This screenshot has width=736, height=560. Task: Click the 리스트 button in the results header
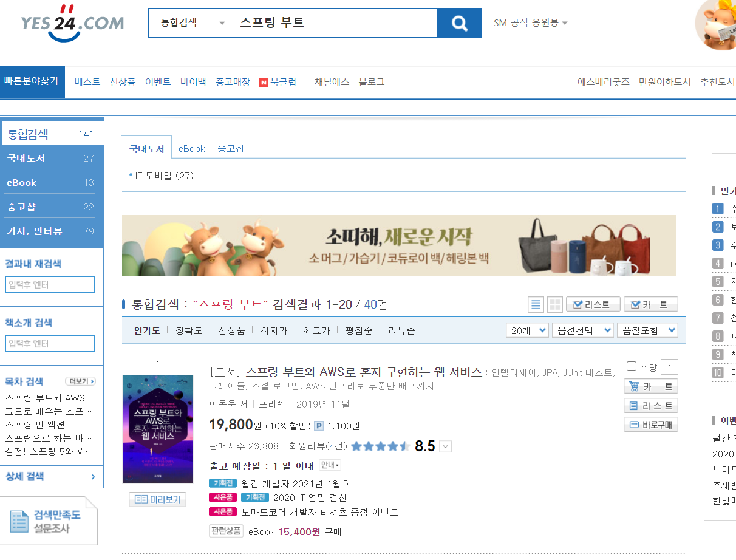pyautogui.click(x=593, y=304)
